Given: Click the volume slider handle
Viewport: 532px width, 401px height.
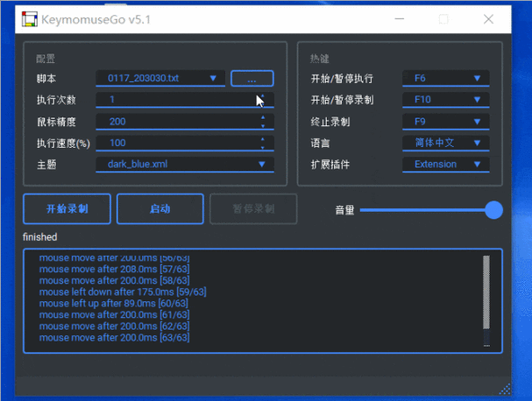Looking at the screenshot, I should pyautogui.click(x=493, y=210).
